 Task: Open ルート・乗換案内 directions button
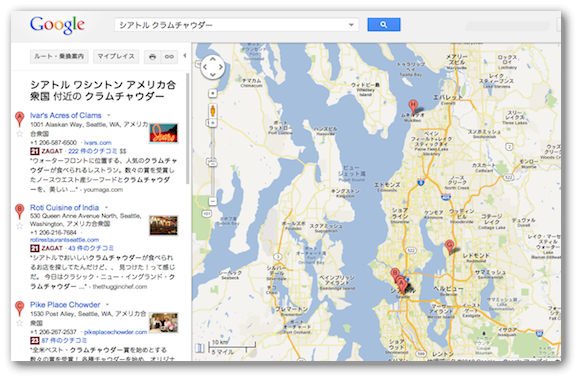pos(59,56)
